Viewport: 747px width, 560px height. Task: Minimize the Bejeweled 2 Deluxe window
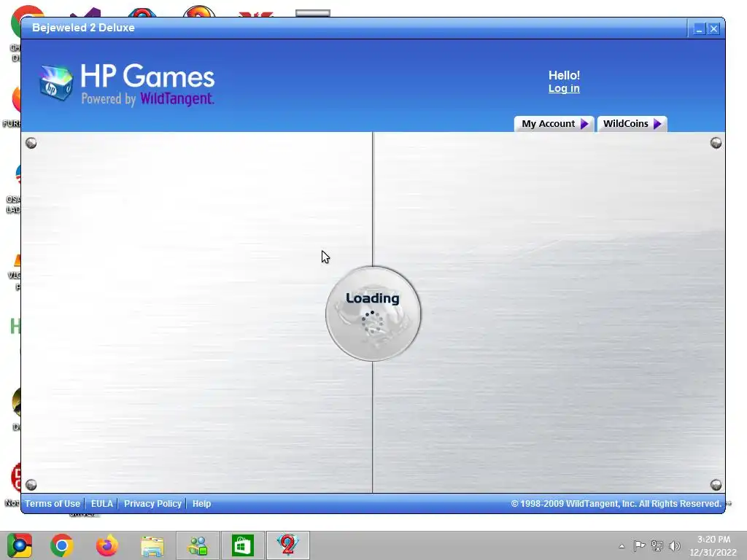point(699,29)
